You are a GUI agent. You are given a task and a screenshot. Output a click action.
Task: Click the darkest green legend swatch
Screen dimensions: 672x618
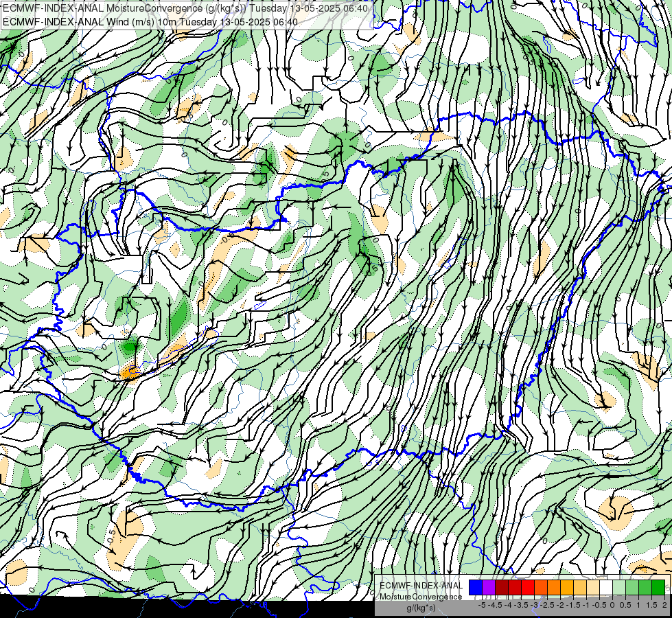click(x=658, y=588)
